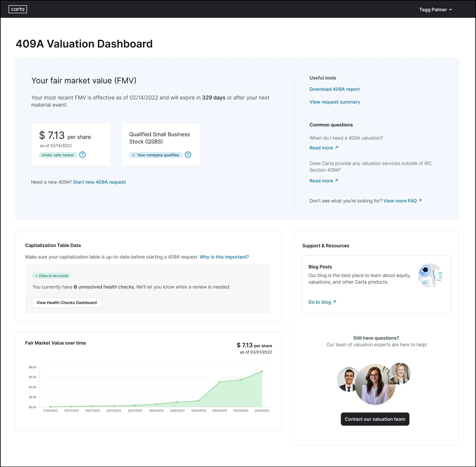Click the valuation team photo in center
This screenshot has width=476, height=467.
pyautogui.click(x=375, y=384)
